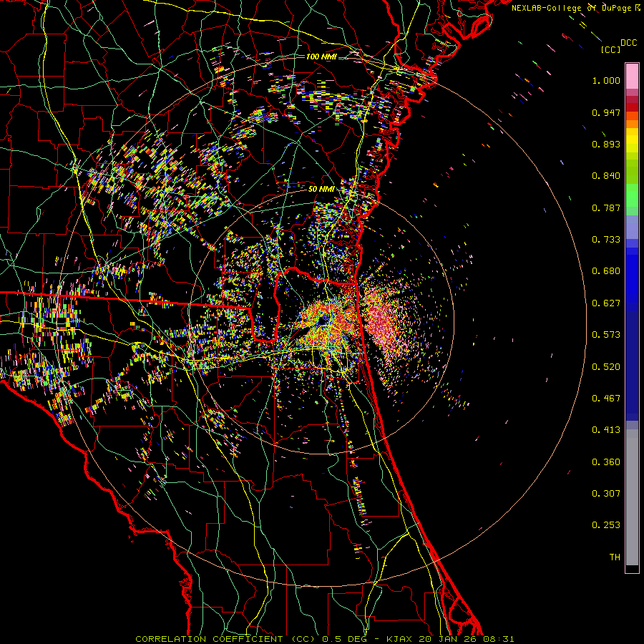This screenshot has height=644, width=644.
Task: Pick the yellow color band at 0.893
Action: coord(632,144)
